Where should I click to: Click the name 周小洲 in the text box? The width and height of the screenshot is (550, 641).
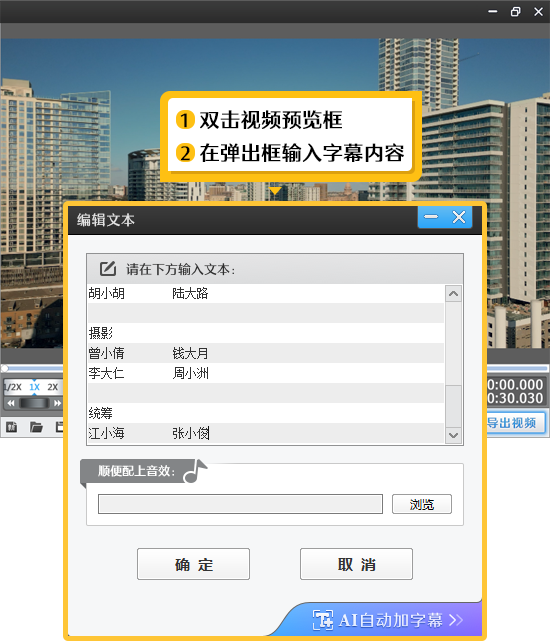pos(190,373)
